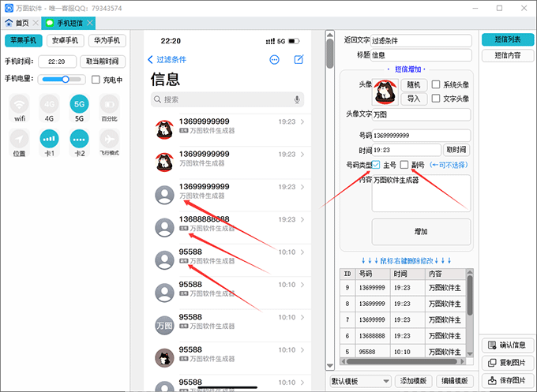Toggle the wifi status icon
The height and width of the screenshot is (392, 537).
(x=20, y=104)
